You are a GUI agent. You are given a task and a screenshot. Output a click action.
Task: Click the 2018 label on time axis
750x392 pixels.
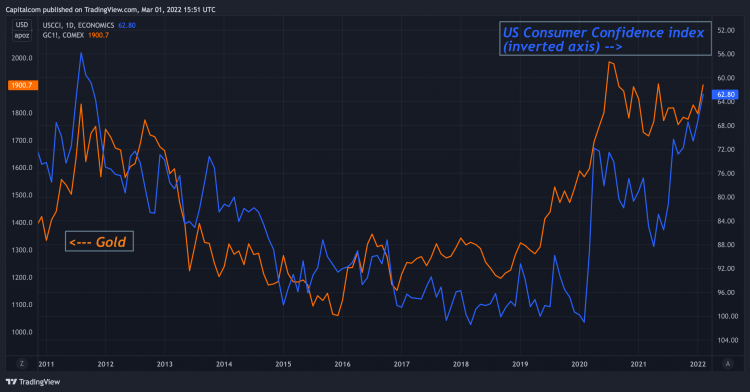[x=461, y=364]
